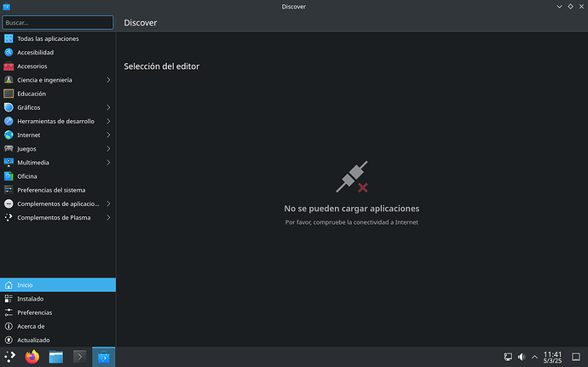This screenshot has width=588, height=367.
Task: Click the Juegos gamepad icon
Action: click(9, 149)
